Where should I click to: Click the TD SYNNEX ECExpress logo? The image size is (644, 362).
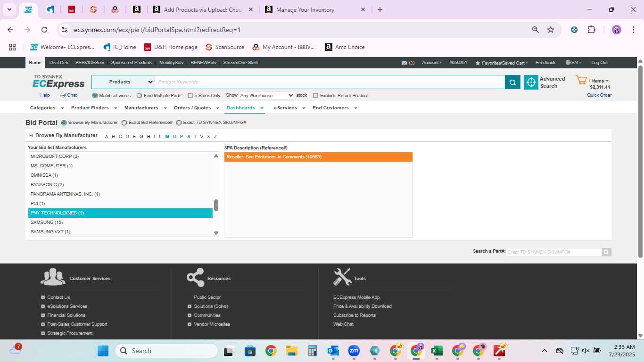pyautogui.click(x=58, y=82)
